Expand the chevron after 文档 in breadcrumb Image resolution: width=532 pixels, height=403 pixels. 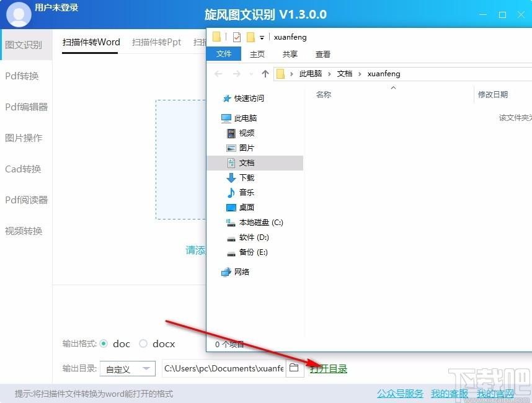[x=360, y=74]
